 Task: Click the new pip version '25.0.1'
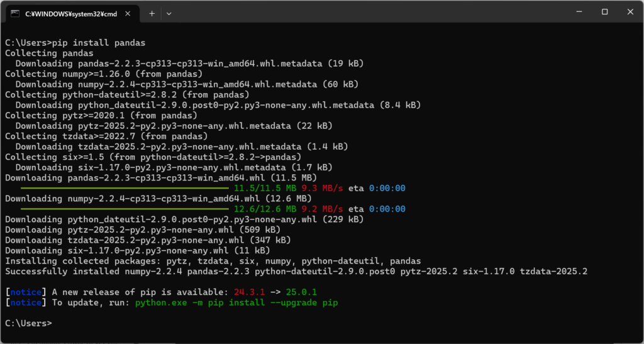[x=301, y=292]
